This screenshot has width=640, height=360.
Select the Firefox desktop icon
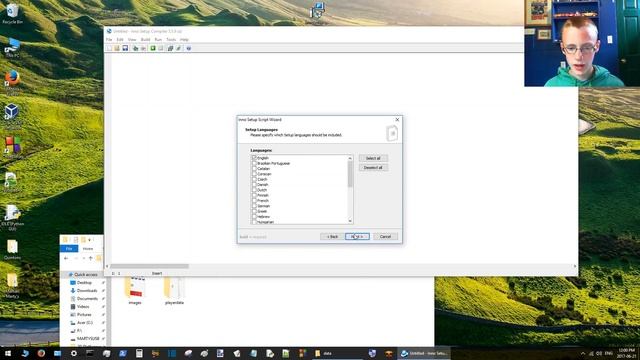tap(12, 82)
